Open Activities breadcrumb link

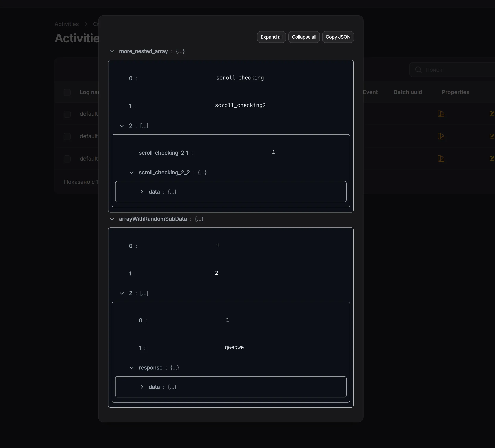pyautogui.click(x=67, y=24)
